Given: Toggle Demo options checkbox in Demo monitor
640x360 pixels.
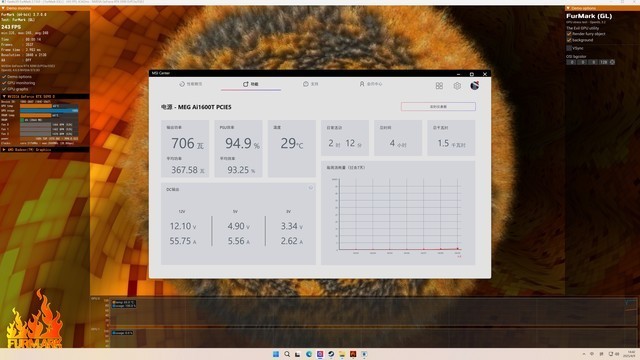Looking at the screenshot, I should click(x=4, y=77).
